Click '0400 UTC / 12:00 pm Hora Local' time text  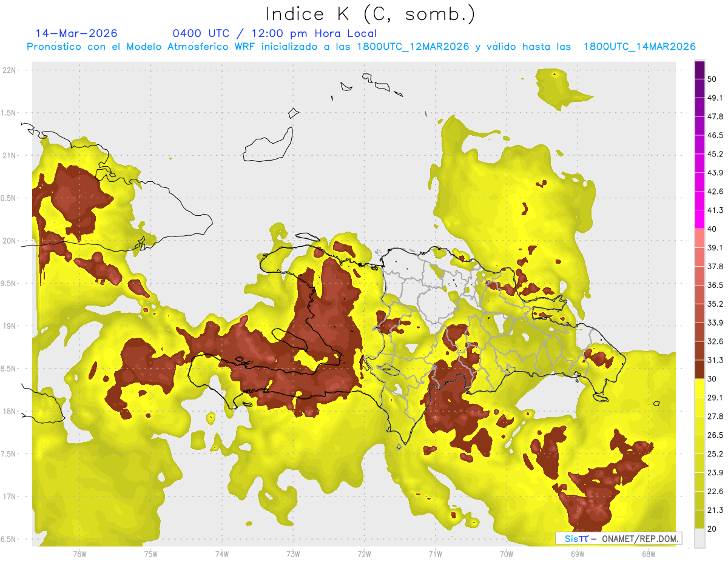[274, 33]
